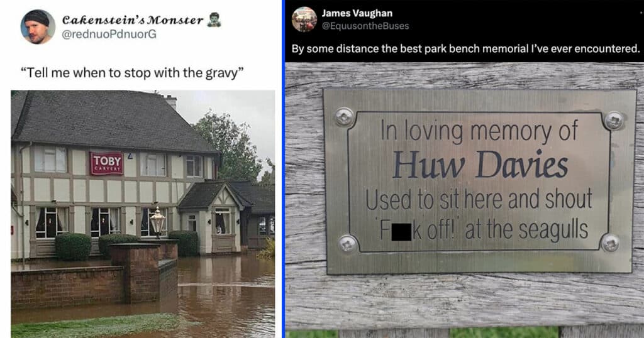Open the @rednuoPdnuorG handle link
The image size is (644, 338).
[109, 34]
